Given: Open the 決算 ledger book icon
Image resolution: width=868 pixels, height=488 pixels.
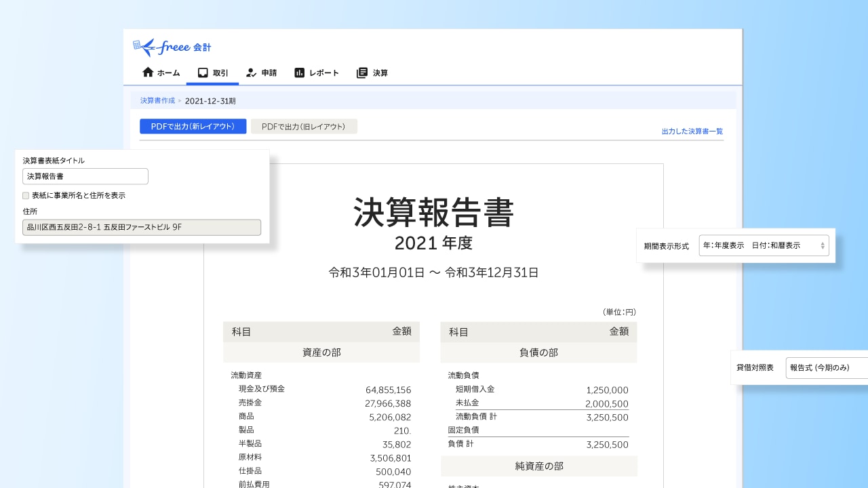Looking at the screenshot, I should click(361, 72).
